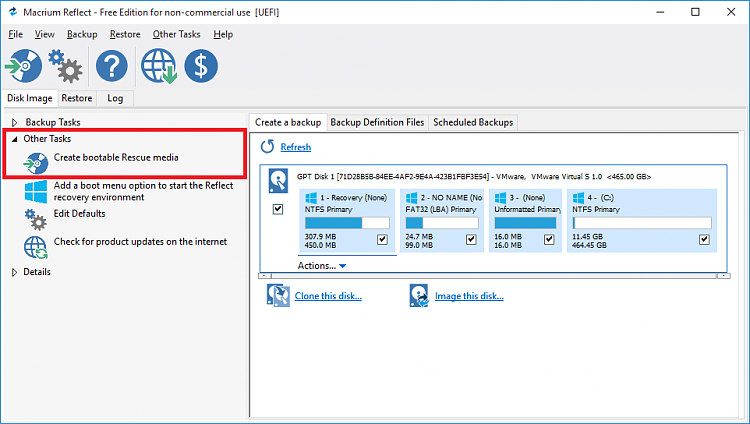Click the FAT32 partition usage bar
Screen dimensions: 750x424
(x=442, y=223)
